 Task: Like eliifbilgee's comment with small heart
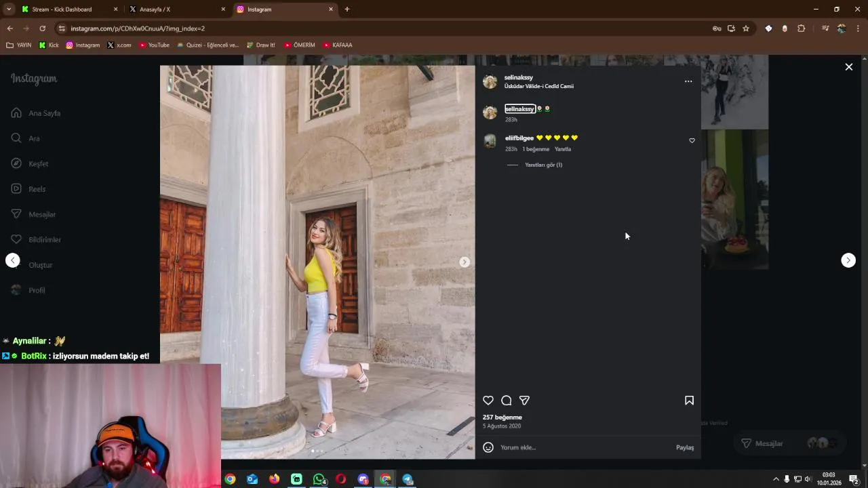692,140
